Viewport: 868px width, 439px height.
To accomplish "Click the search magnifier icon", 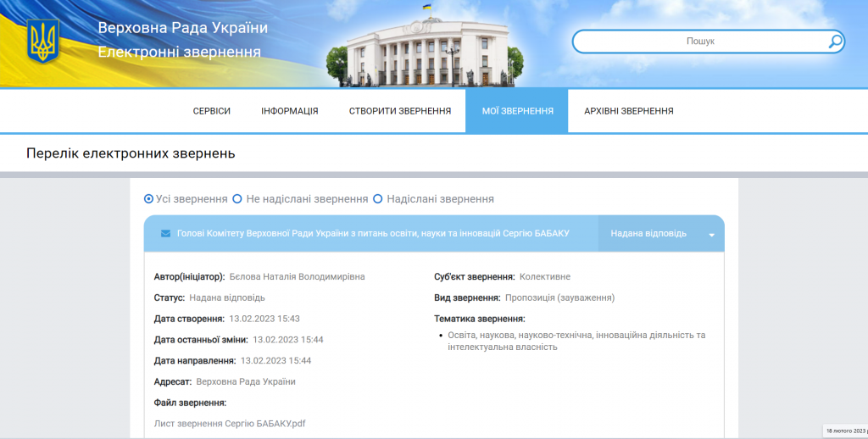I will [835, 41].
